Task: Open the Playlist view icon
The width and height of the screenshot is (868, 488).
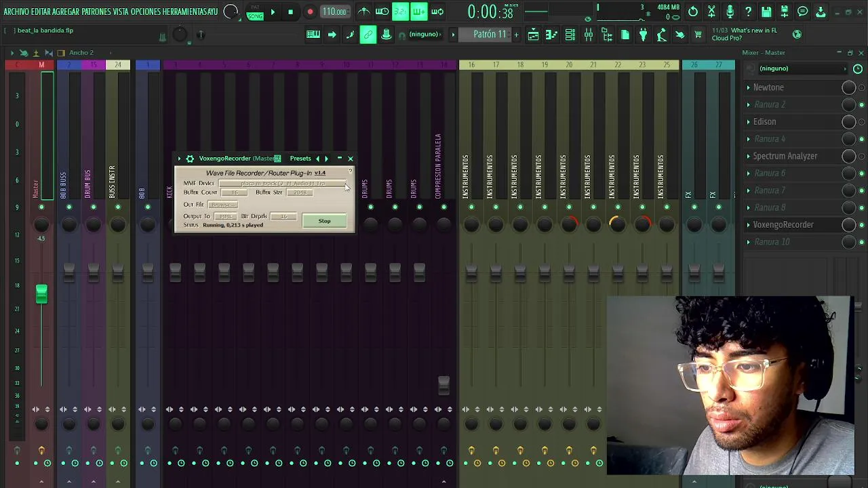Action: tap(534, 35)
